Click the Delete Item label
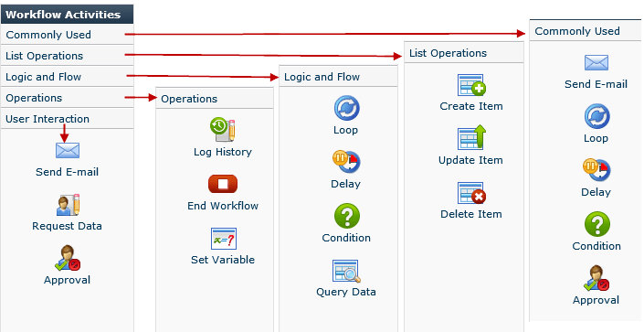The image size is (644, 332). coord(471,214)
